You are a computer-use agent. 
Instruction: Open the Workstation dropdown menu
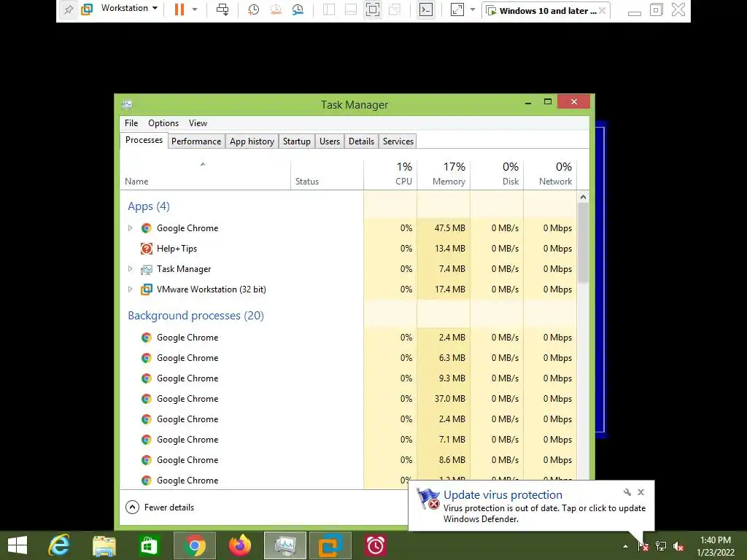coord(129,9)
